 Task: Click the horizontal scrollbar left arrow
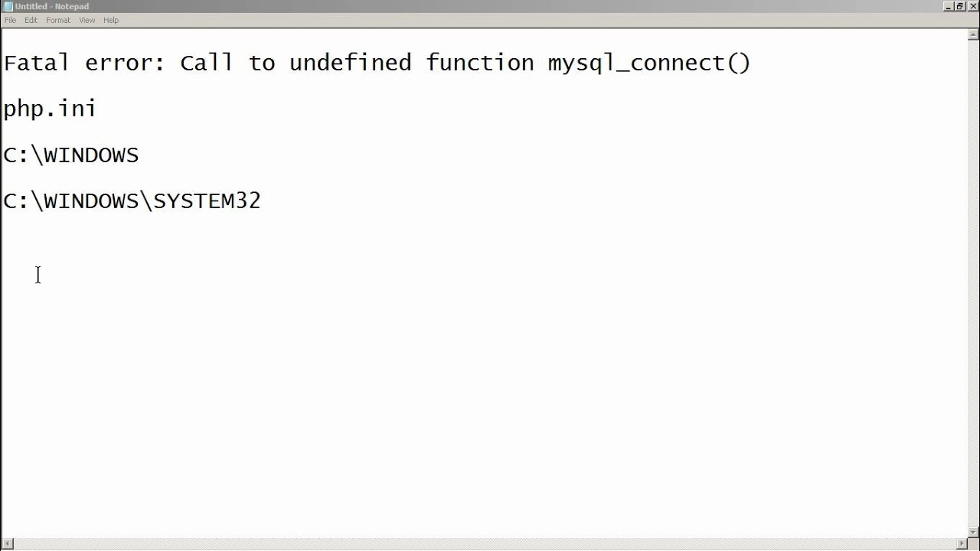pyautogui.click(x=6, y=544)
